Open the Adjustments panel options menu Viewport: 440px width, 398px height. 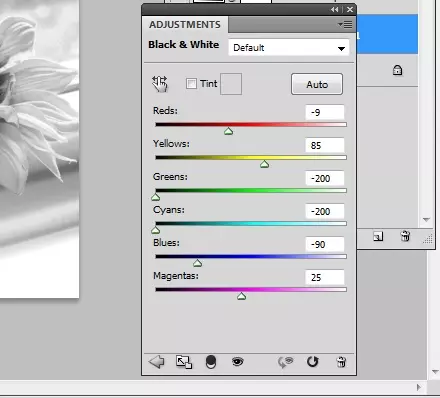(x=345, y=24)
